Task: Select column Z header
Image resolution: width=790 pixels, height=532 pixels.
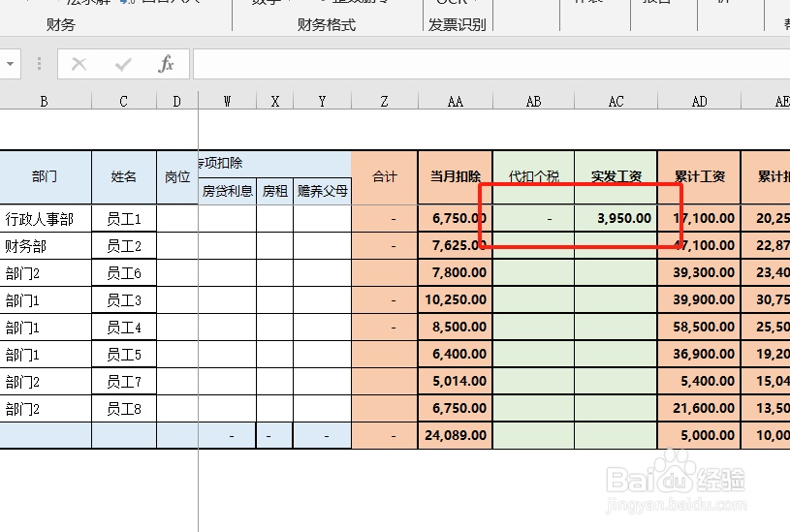Action: click(385, 101)
